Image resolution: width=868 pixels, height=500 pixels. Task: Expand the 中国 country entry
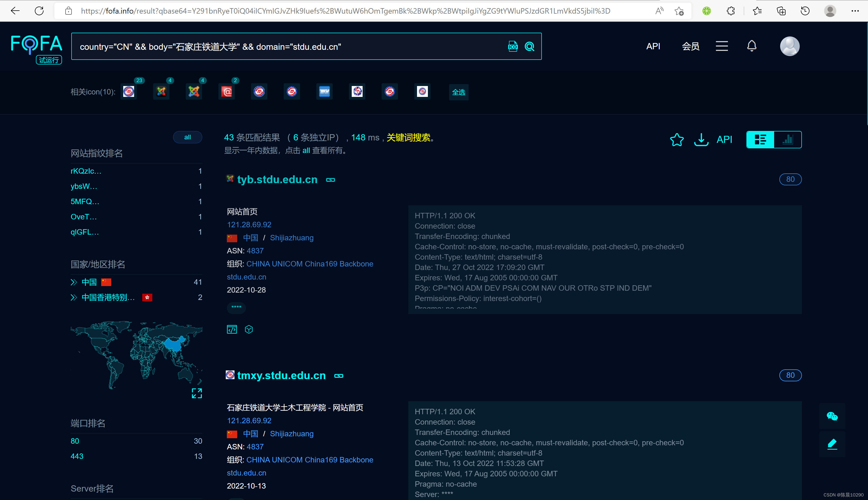click(74, 282)
